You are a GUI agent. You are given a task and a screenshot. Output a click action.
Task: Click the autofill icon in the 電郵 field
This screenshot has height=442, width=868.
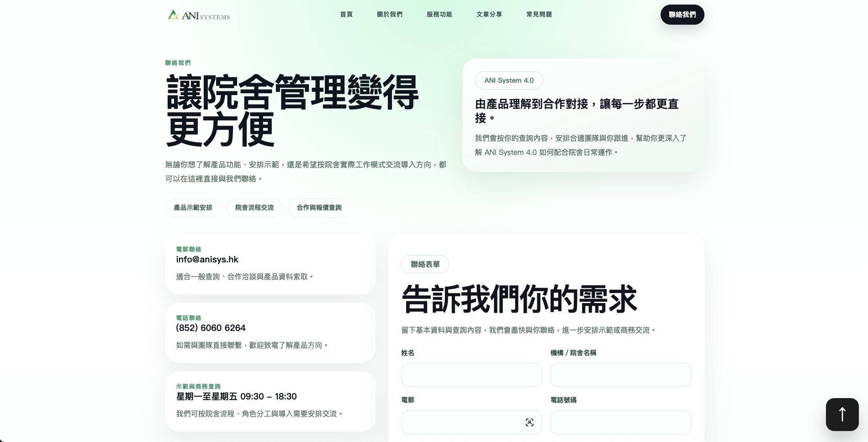click(529, 422)
